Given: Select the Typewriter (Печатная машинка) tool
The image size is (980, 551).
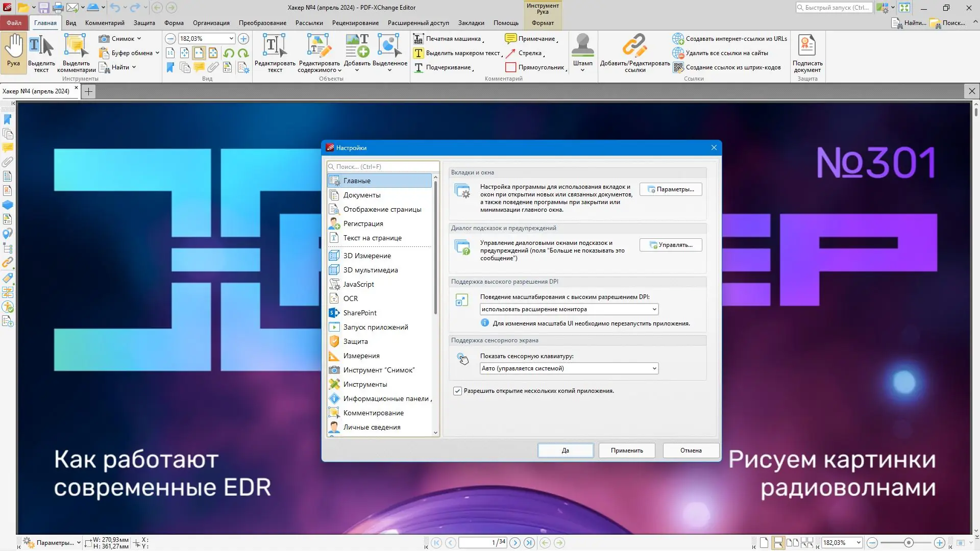Looking at the screenshot, I should (448, 39).
